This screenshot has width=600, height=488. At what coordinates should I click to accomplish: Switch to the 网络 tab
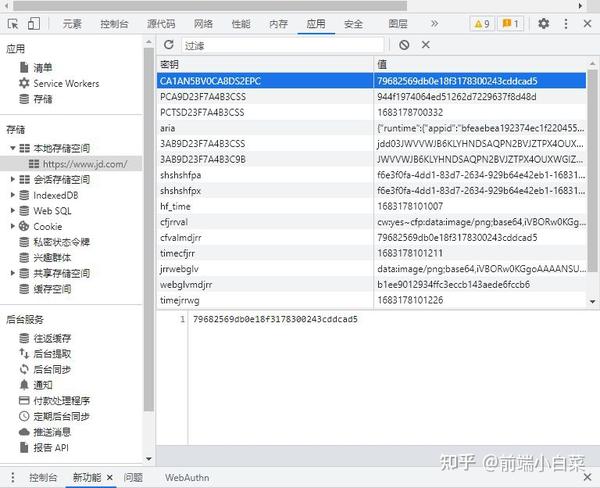click(203, 24)
